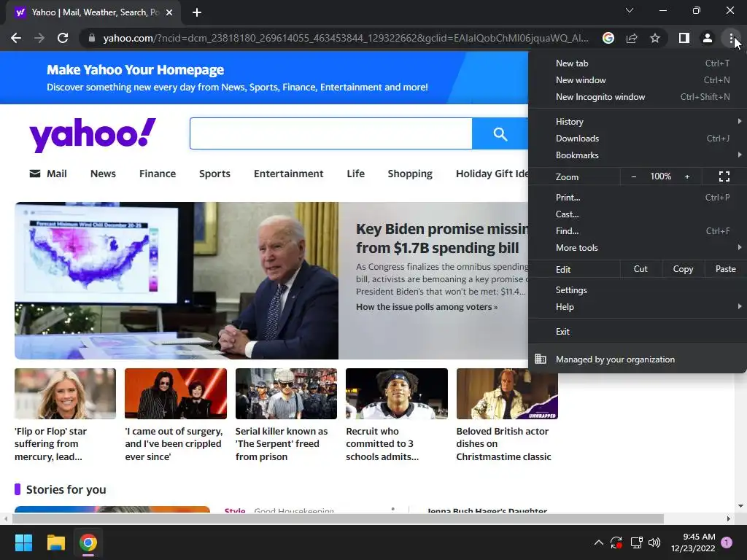Select New tab menu item
This screenshot has width=747, height=560.
[638, 63]
